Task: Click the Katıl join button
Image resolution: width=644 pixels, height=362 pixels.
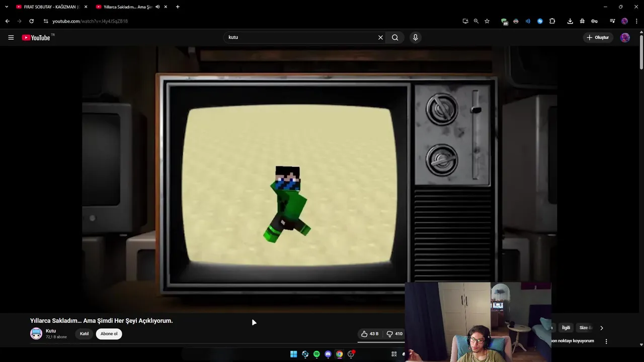Action: 84,334
